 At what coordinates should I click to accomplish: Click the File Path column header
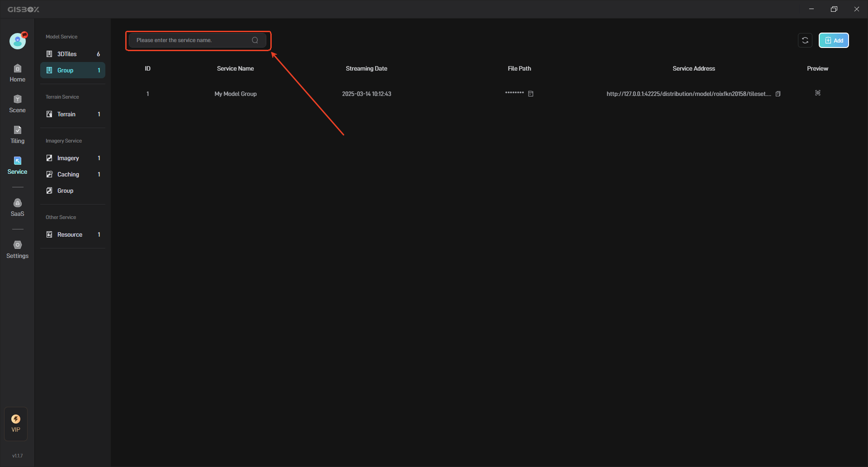click(519, 68)
